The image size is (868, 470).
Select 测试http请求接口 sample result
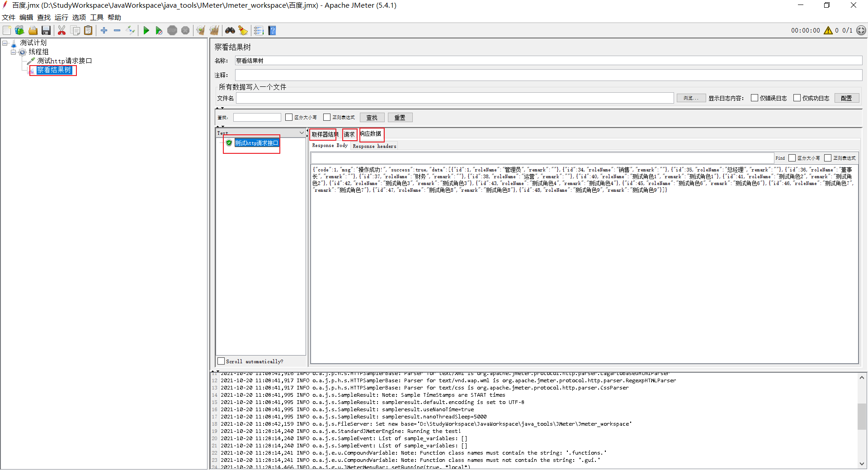tap(256, 143)
